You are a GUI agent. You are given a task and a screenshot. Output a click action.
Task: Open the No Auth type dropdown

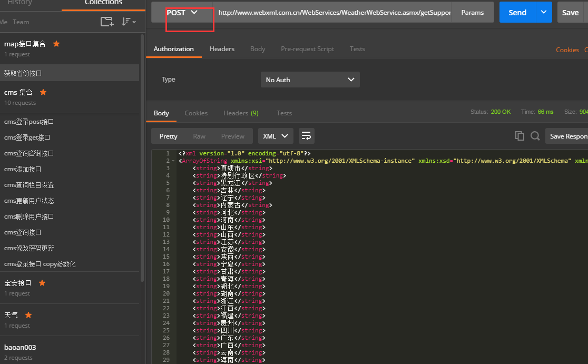click(x=310, y=80)
